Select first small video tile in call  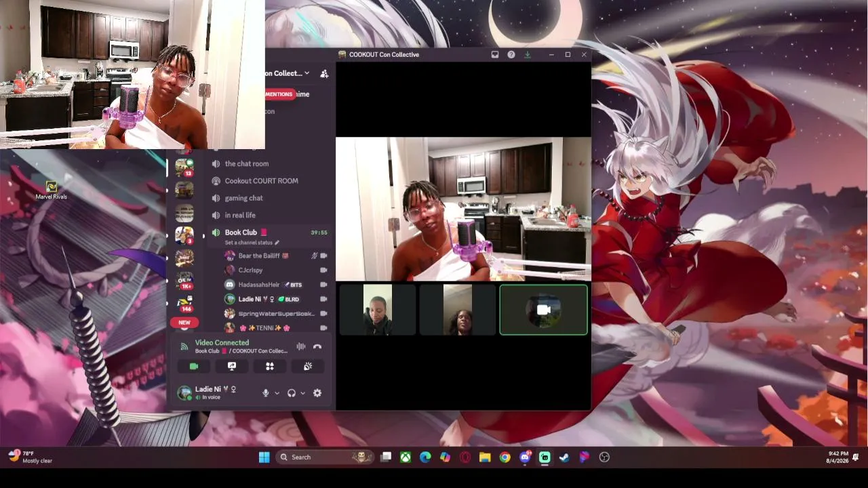click(x=378, y=310)
